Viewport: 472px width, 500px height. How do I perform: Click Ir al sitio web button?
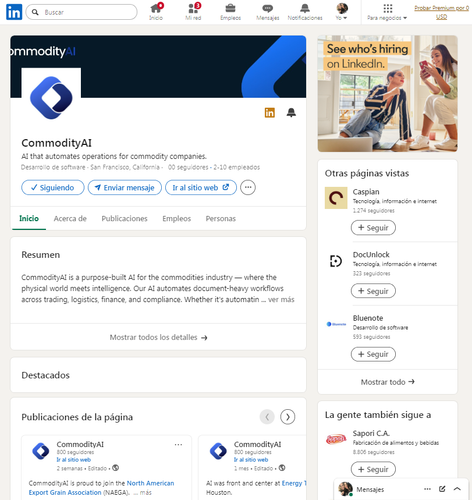(x=201, y=188)
